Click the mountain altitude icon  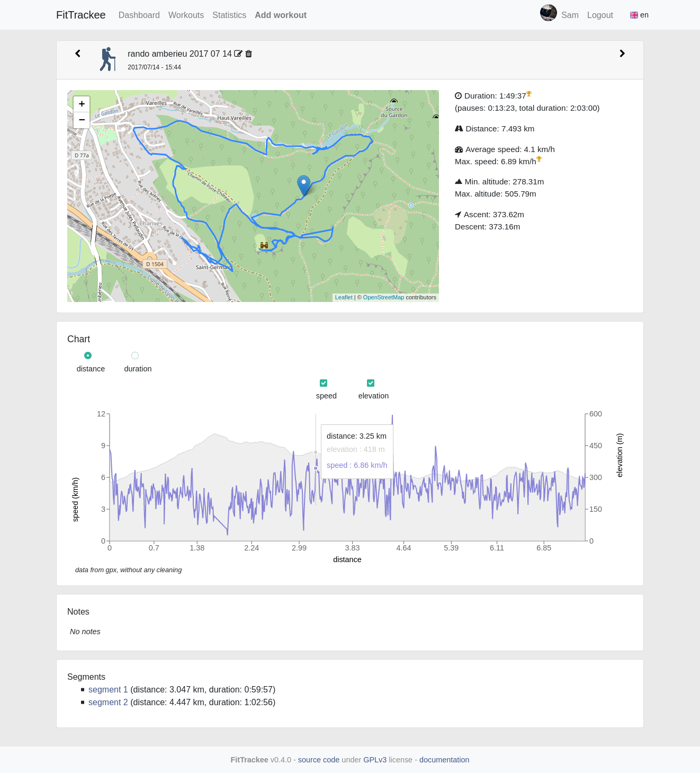[459, 182]
